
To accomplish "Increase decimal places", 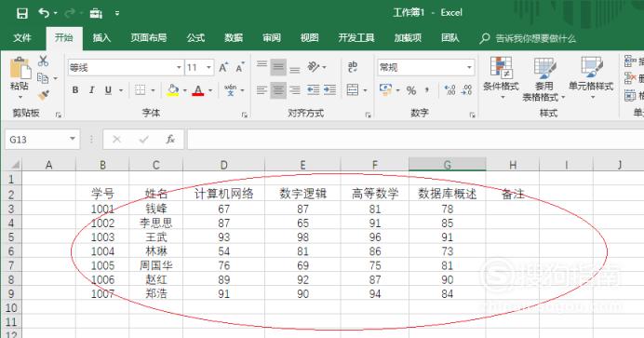I will 450,90.
